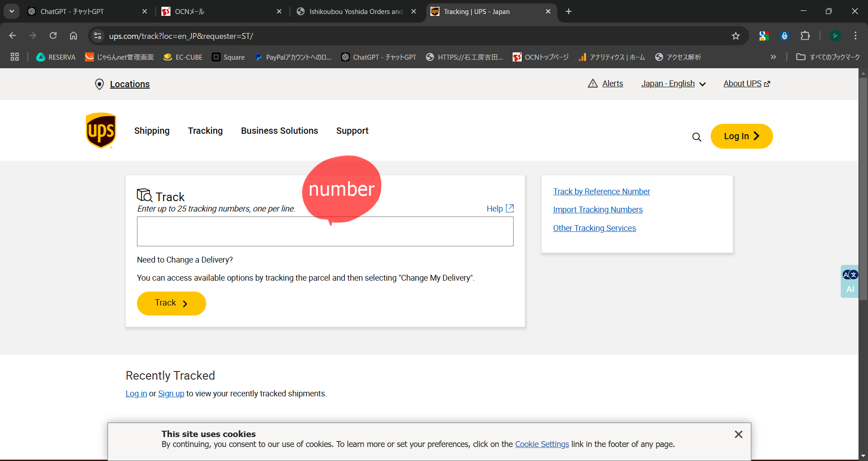This screenshot has width=868, height=461.
Task: Click the Locations link
Action: [130, 84]
